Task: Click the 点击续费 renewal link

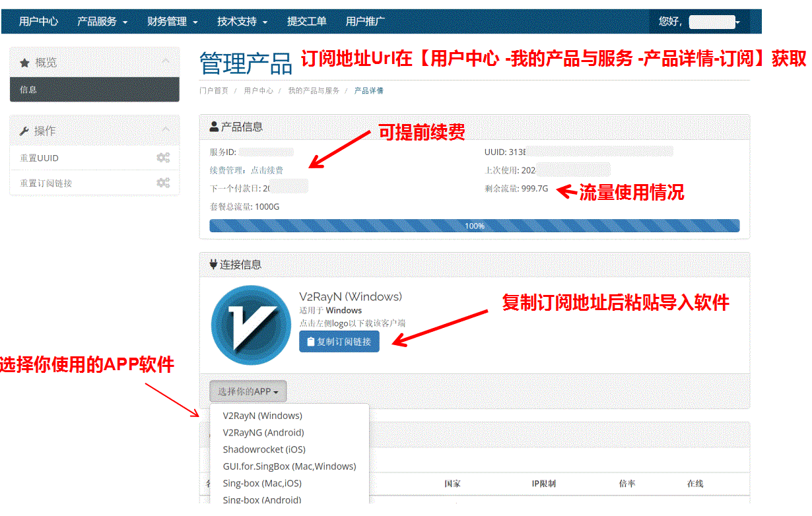Action: [267, 170]
